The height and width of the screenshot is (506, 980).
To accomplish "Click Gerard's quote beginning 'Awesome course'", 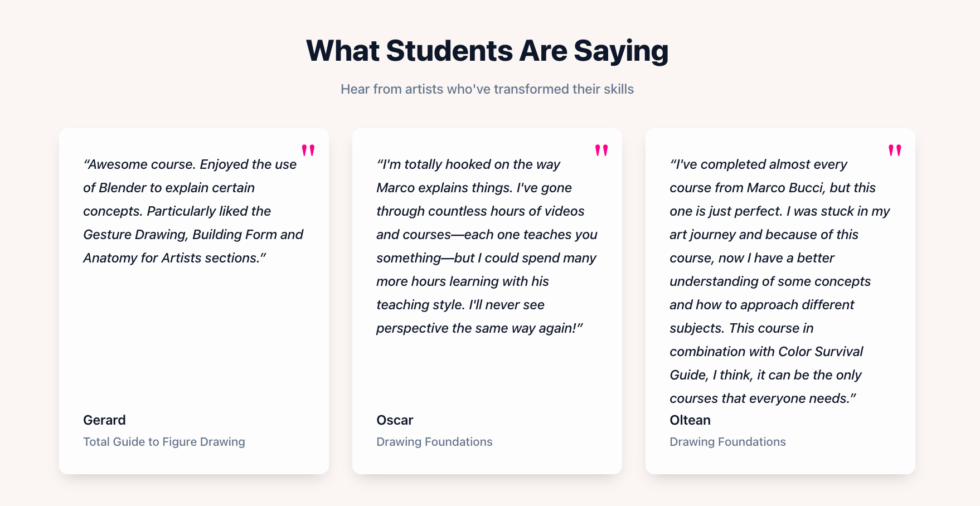I will 193,211.
